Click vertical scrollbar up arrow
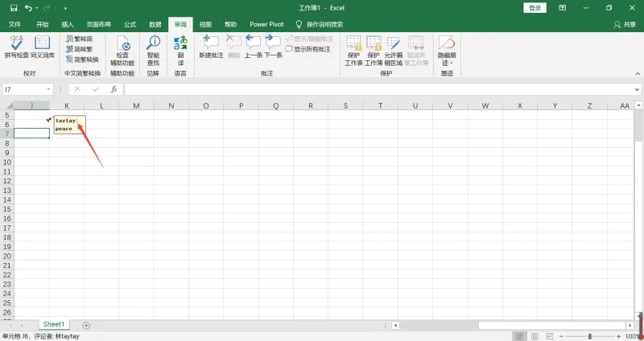 tap(638, 105)
